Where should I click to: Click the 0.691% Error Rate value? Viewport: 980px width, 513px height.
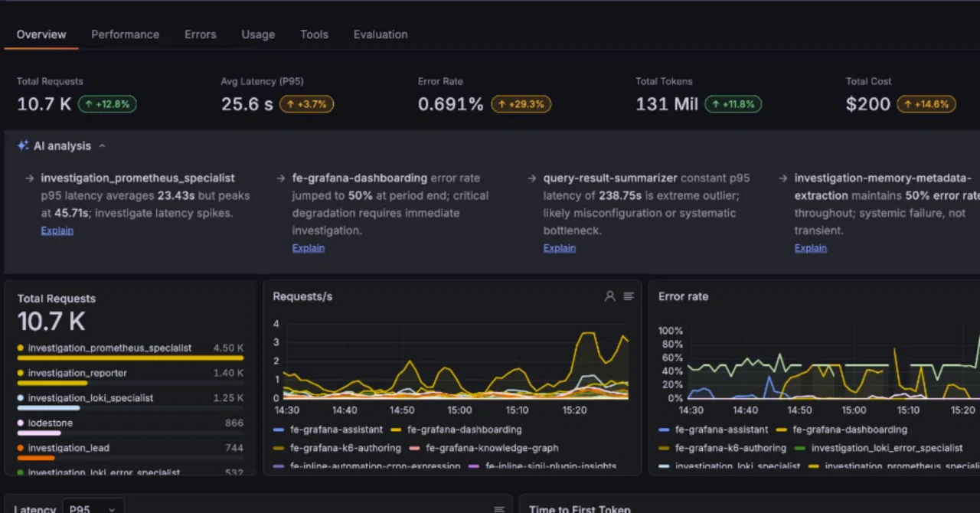pos(450,104)
